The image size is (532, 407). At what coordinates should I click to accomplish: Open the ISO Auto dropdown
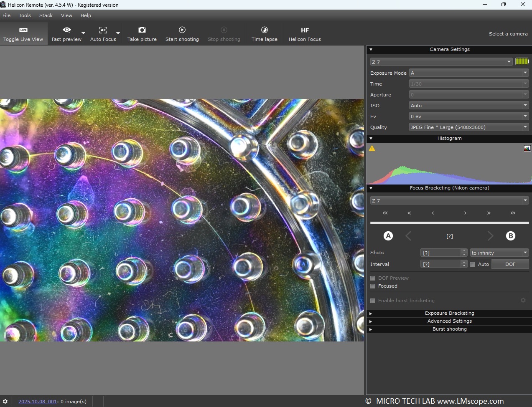[468, 106]
